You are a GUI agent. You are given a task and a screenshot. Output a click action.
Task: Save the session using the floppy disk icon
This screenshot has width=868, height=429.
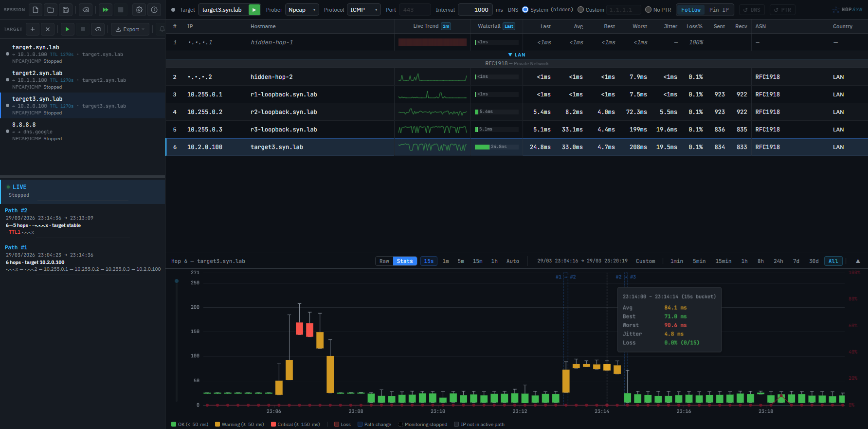(66, 10)
